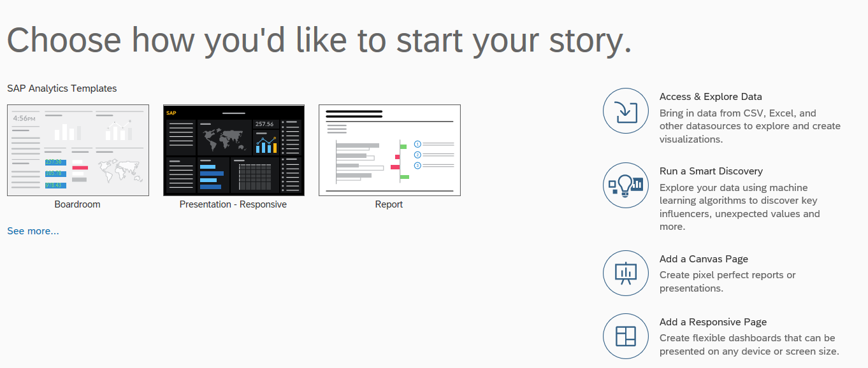The image size is (868, 368).
Task: Click the "Access & Explore Data" title
Action: pyautogui.click(x=711, y=97)
